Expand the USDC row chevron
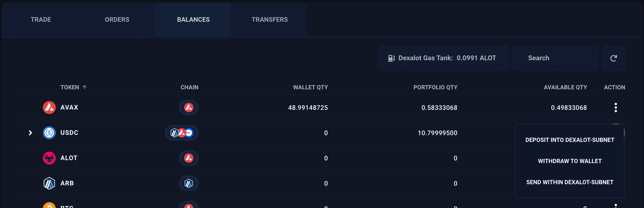Screen dimensions: 644x208 click(x=30, y=133)
